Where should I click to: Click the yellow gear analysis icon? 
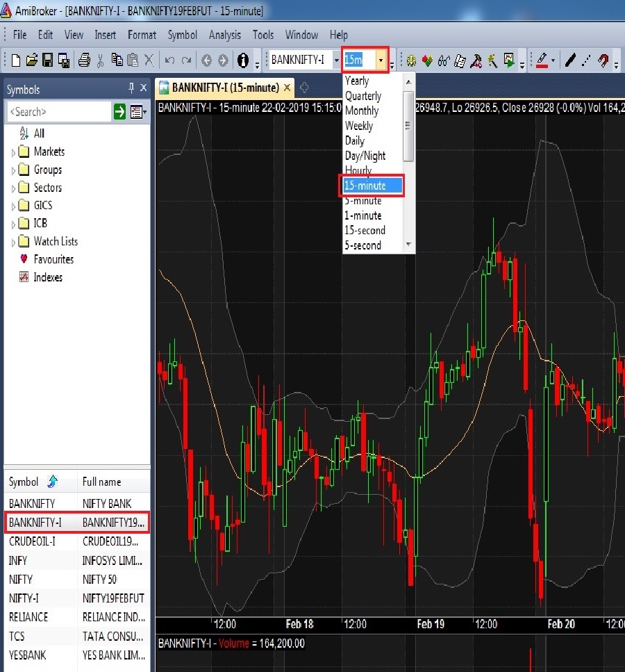[x=411, y=60]
